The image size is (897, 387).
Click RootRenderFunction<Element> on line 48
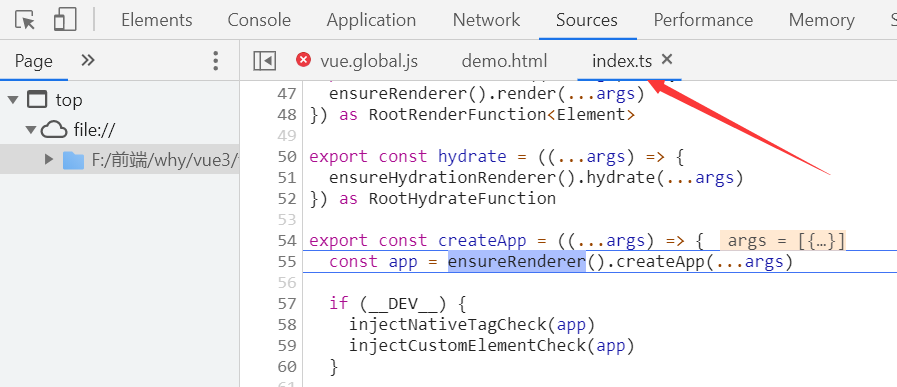[502, 114]
